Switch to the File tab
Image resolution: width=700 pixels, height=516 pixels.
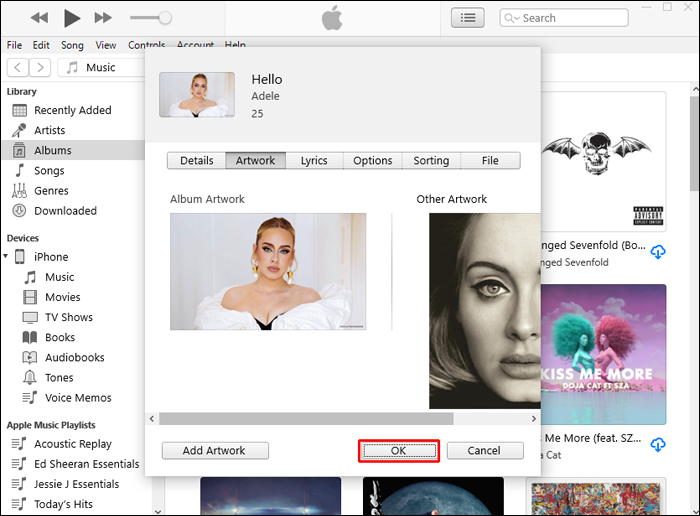tap(490, 161)
